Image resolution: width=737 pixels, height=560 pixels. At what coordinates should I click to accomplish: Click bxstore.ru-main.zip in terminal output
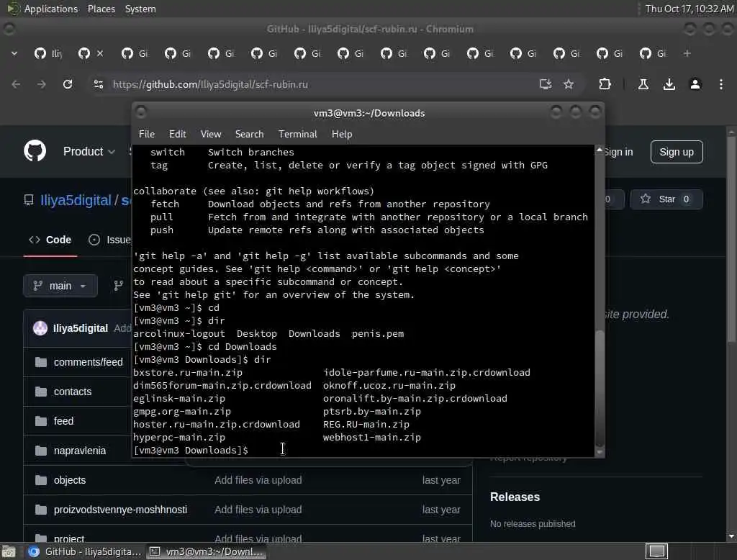click(188, 372)
